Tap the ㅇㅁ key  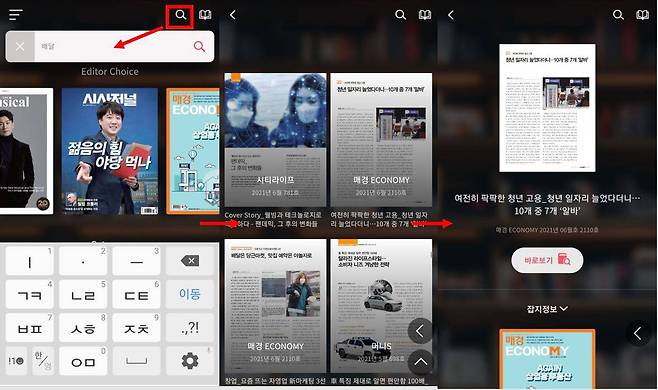tap(83, 361)
